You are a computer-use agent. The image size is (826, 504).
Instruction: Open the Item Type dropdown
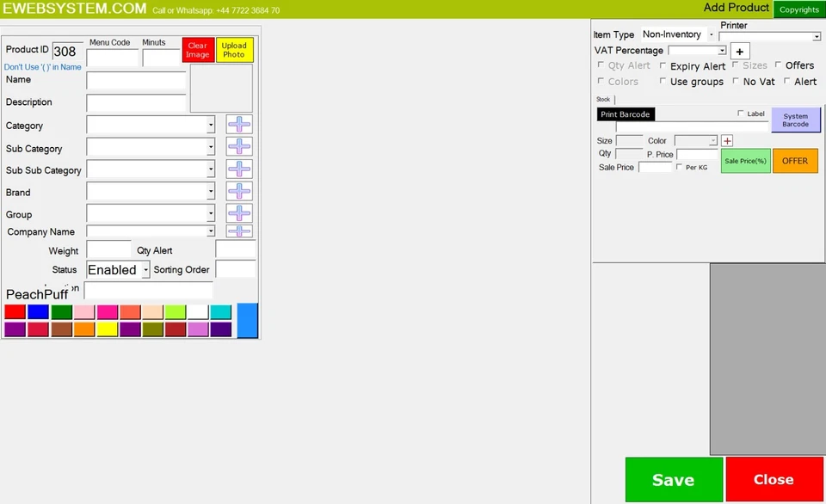click(677, 34)
